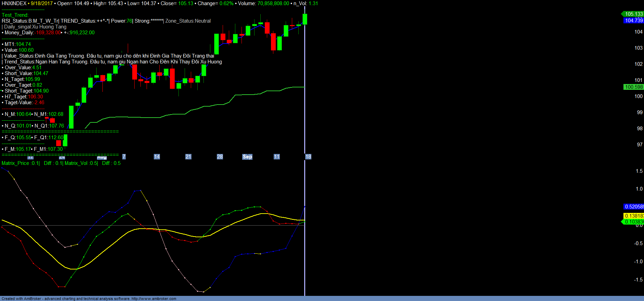Select the 18 date marker on axis
The width and height of the screenshot is (644, 301).
click(308, 157)
